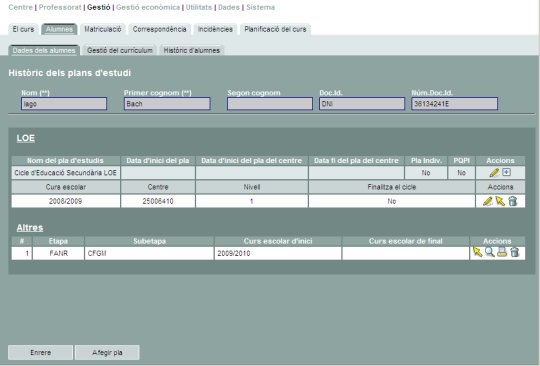Open the Dades menu

click(229, 7)
